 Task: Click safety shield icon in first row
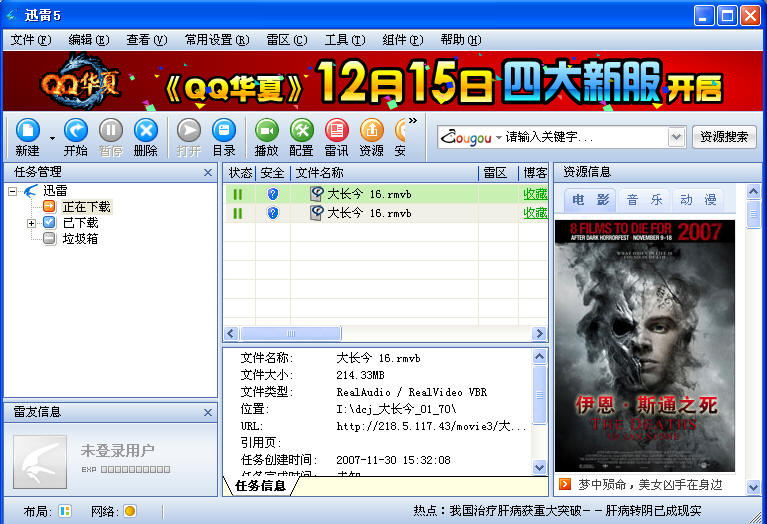[272, 194]
